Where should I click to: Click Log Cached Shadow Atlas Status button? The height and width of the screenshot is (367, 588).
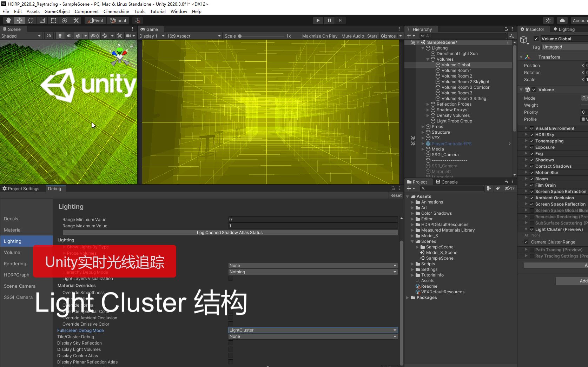click(230, 233)
